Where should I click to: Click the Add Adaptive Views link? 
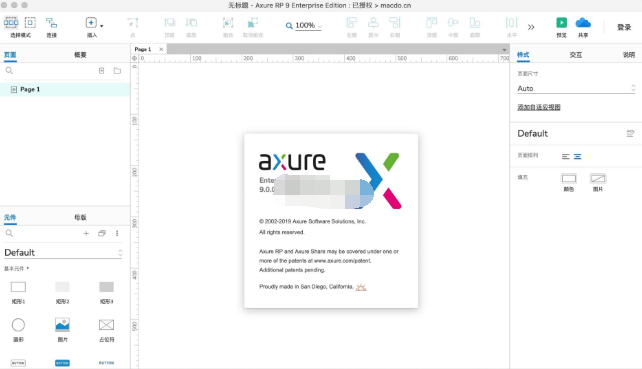539,107
